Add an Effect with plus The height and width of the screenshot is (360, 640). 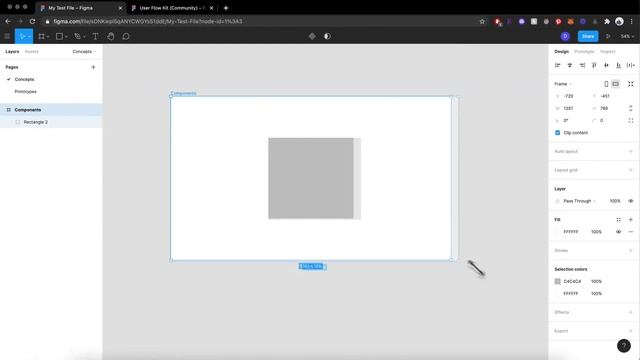tap(631, 312)
